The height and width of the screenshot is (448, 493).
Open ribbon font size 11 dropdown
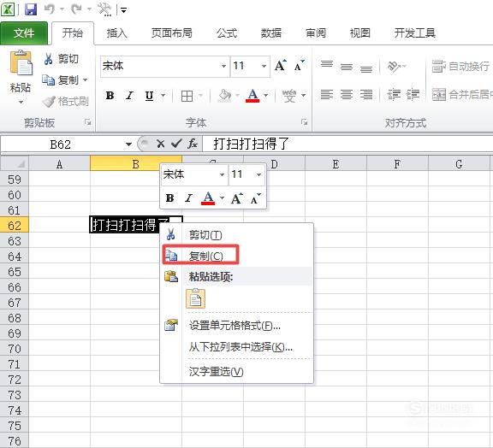point(264,67)
